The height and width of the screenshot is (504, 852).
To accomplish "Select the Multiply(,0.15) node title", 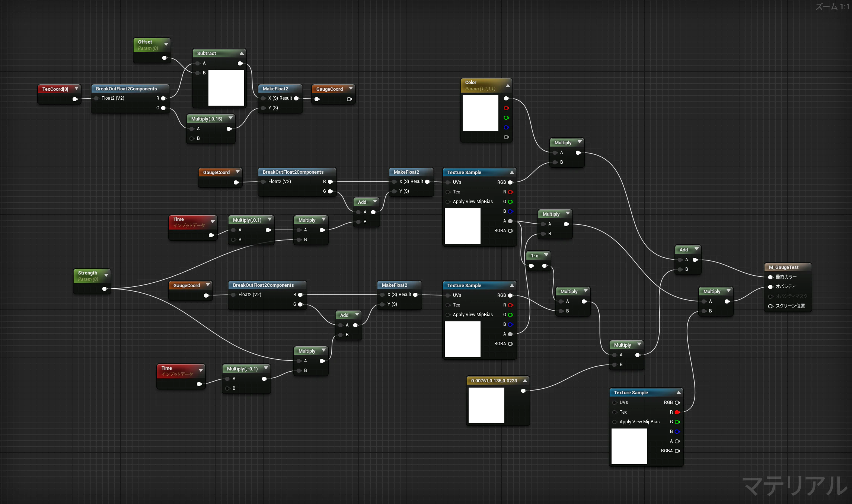I will pyautogui.click(x=207, y=119).
